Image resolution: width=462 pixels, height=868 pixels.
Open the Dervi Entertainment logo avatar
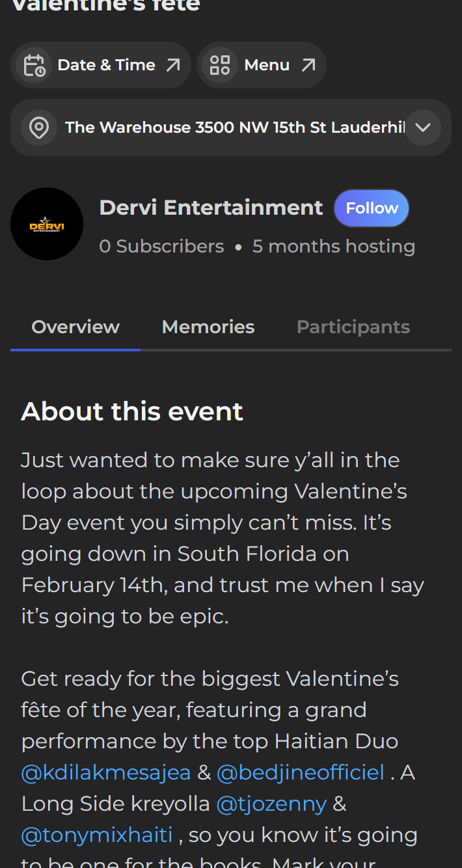point(47,224)
